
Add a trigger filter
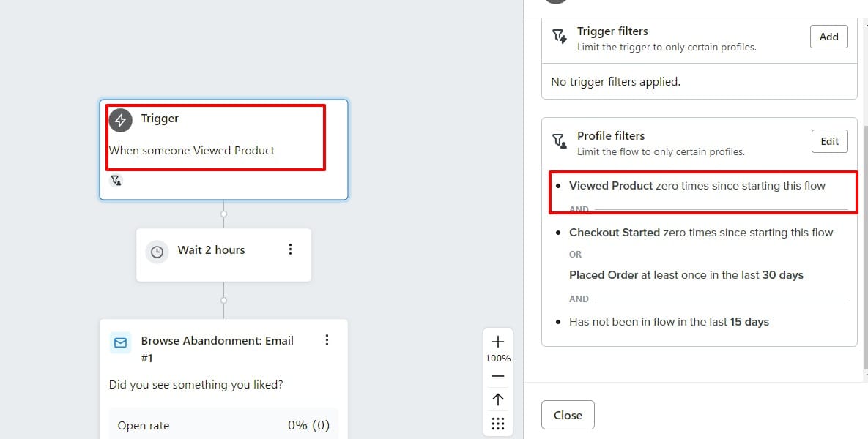[x=828, y=37]
